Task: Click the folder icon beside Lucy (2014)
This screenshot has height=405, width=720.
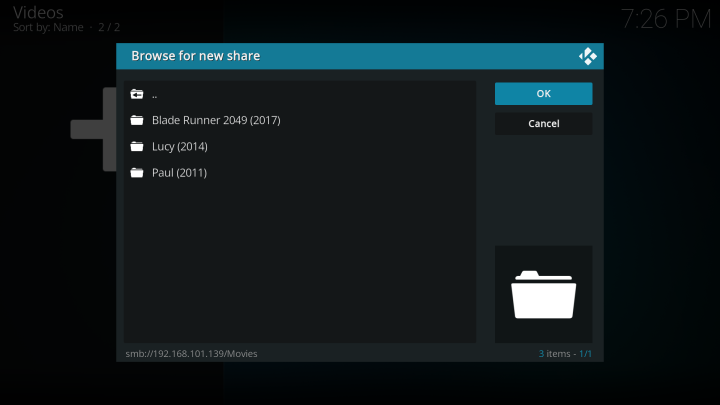Action: (137, 147)
